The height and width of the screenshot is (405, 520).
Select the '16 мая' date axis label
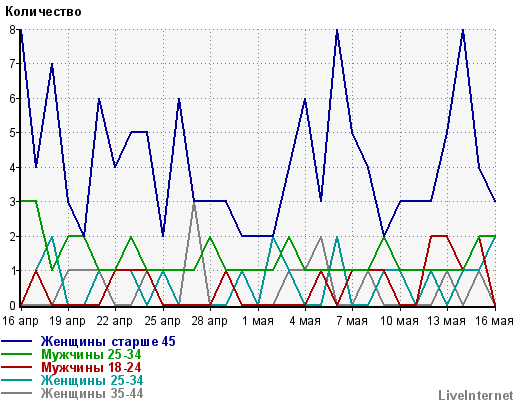coord(494,321)
